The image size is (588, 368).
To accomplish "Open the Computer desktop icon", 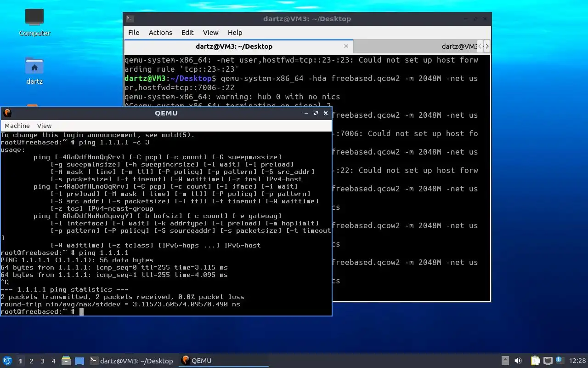I will [34, 22].
